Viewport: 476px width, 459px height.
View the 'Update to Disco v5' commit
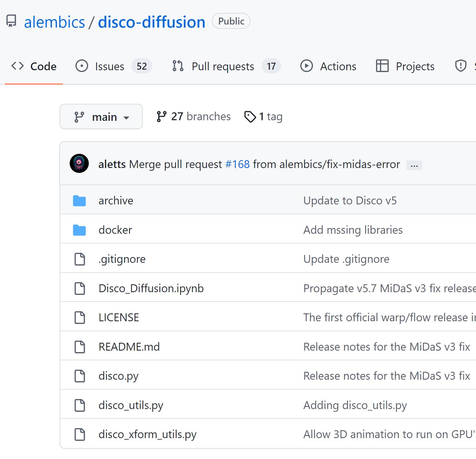pos(350,201)
